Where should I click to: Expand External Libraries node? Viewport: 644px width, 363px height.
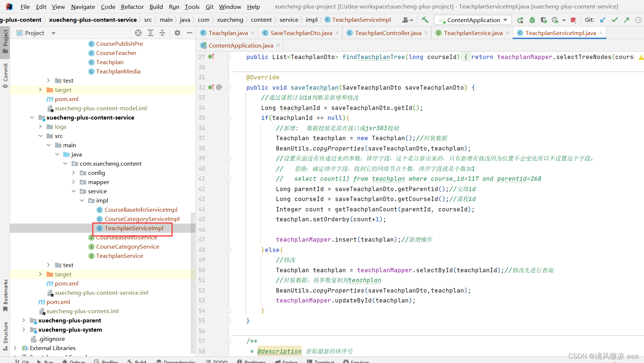click(15, 348)
